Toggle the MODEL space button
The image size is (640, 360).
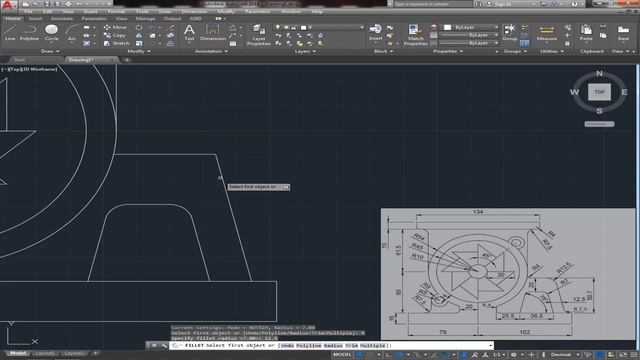click(342, 354)
